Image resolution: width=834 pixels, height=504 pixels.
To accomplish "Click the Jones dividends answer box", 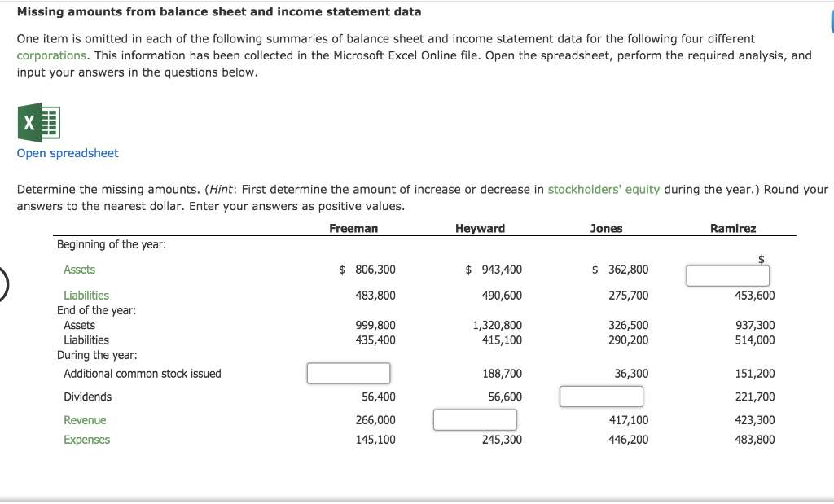I will (x=601, y=397).
